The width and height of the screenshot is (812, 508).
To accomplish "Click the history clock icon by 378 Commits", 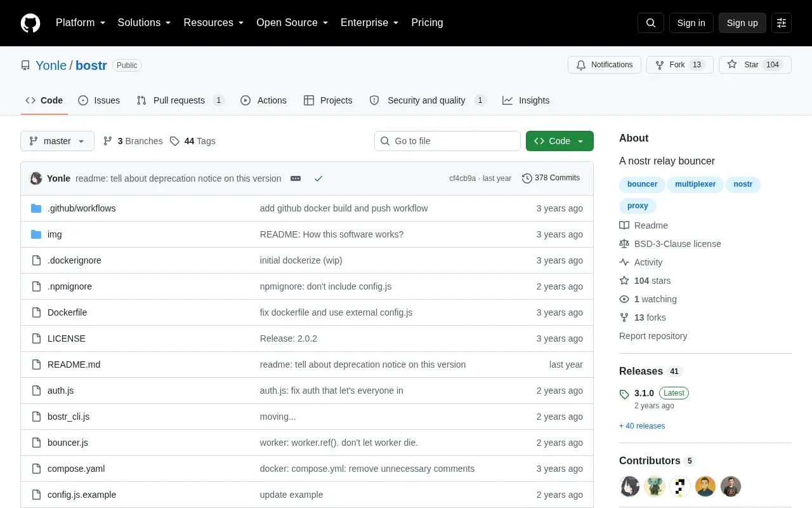I will tap(527, 178).
